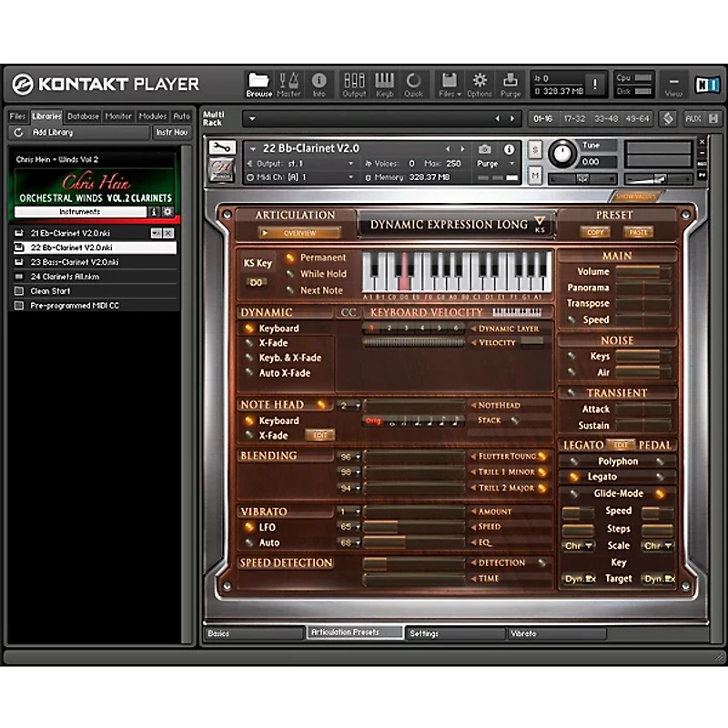Adjust the Main Volume slider
Image resolution: width=728 pixels, height=728 pixels.
(x=643, y=272)
